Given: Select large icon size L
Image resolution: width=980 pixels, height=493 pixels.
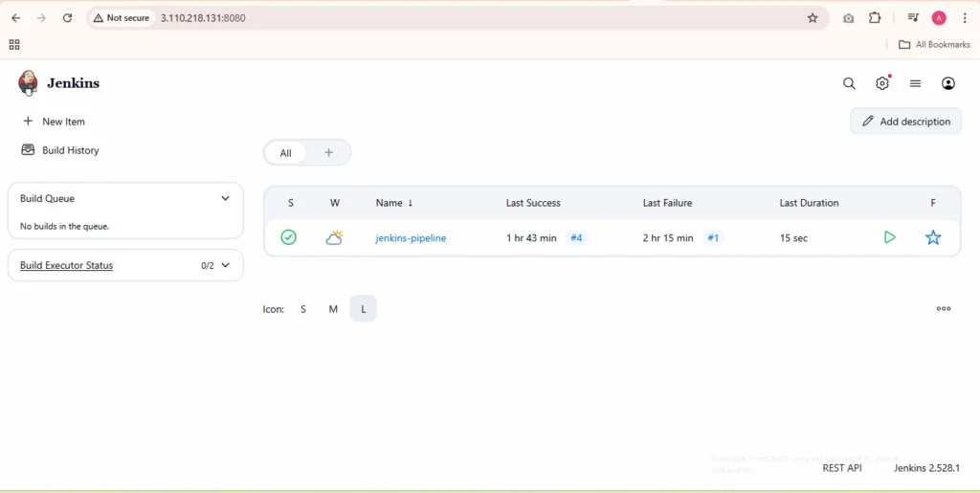Looking at the screenshot, I should [x=363, y=309].
